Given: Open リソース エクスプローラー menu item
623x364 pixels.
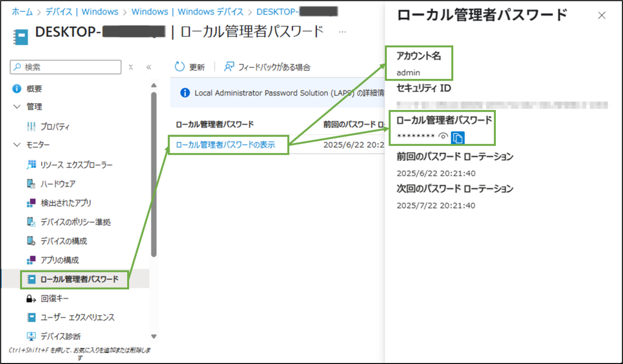Looking at the screenshot, I should (77, 165).
